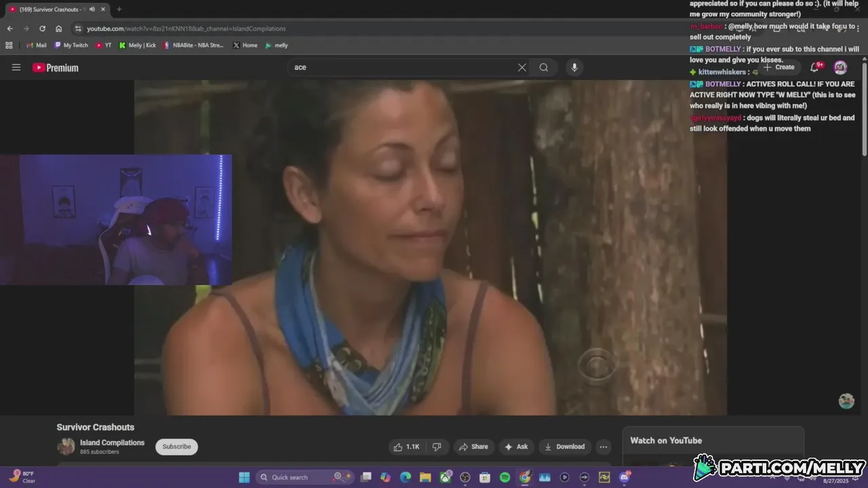Open the YouTube hamburger guide menu

(16, 67)
